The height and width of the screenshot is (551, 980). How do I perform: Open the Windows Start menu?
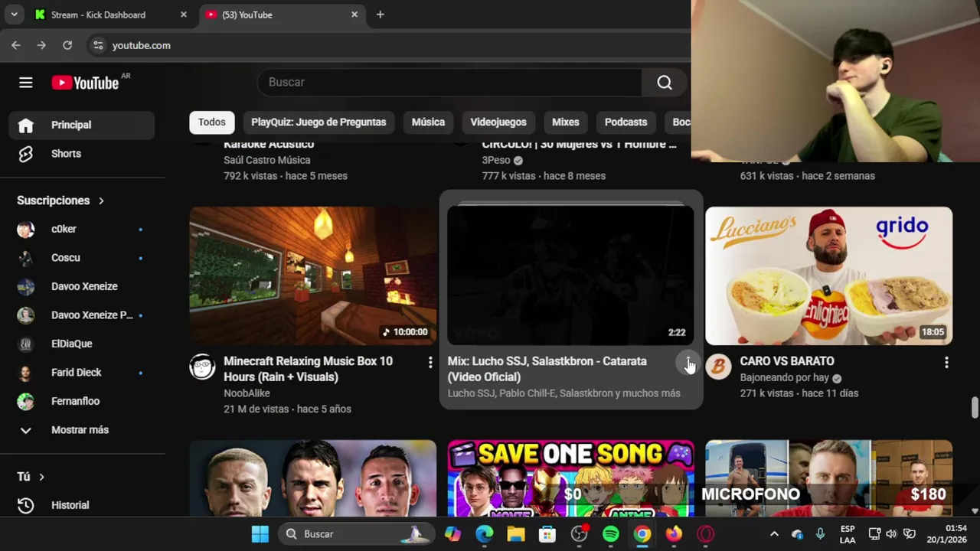click(x=260, y=534)
